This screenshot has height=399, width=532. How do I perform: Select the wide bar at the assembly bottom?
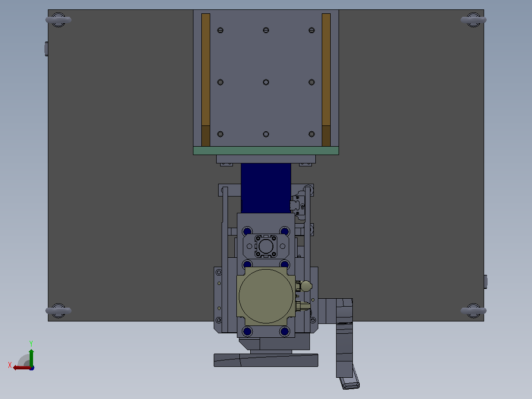tap(266, 360)
